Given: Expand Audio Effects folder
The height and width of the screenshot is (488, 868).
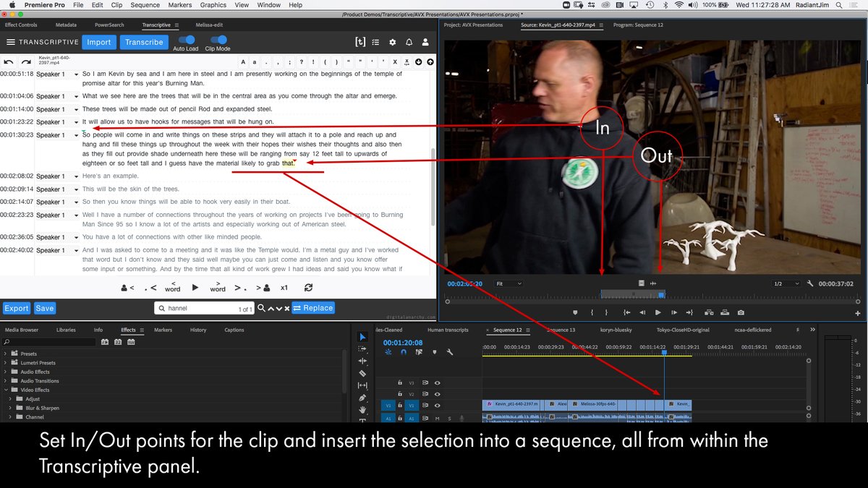Looking at the screenshot, I should pos(6,372).
